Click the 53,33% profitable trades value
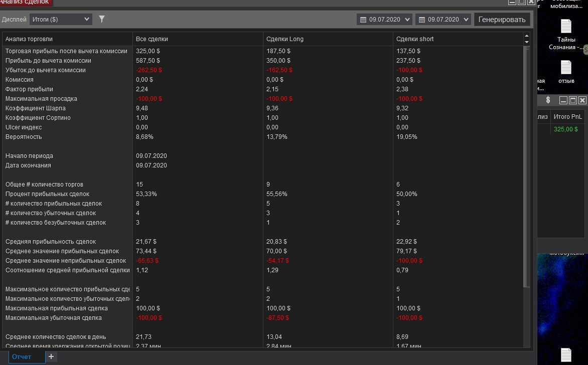 click(146, 194)
